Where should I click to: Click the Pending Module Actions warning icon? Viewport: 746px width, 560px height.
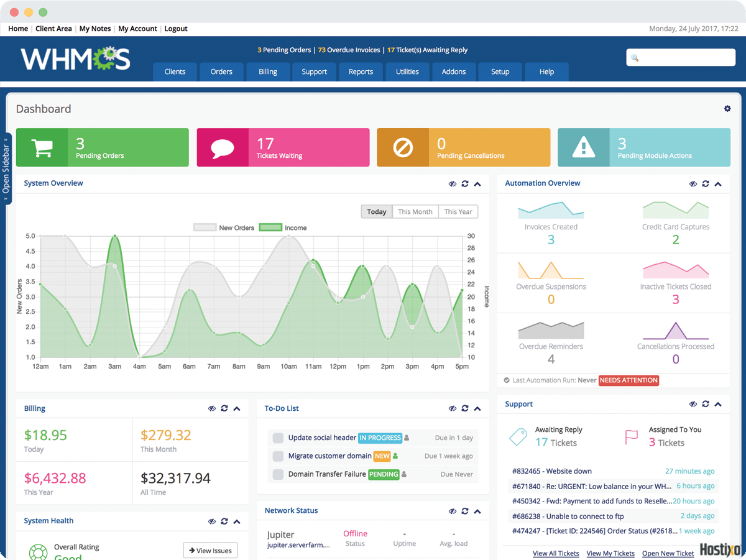tap(583, 148)
